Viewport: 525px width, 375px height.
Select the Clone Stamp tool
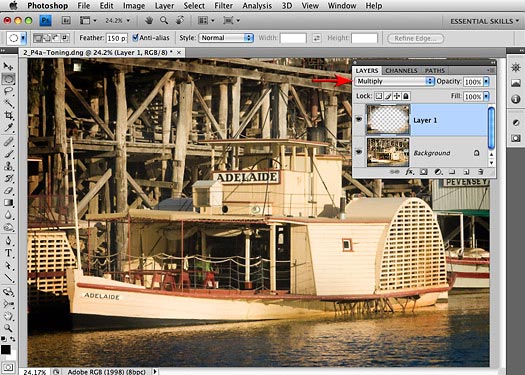[8, 166]
